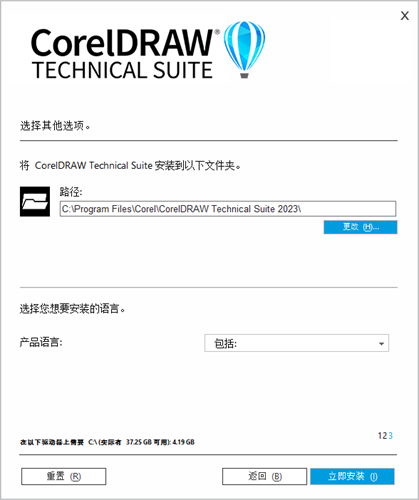
Task: Click the 重置(R) reset button
Action: pyautogui.click(x=64, y=476)
